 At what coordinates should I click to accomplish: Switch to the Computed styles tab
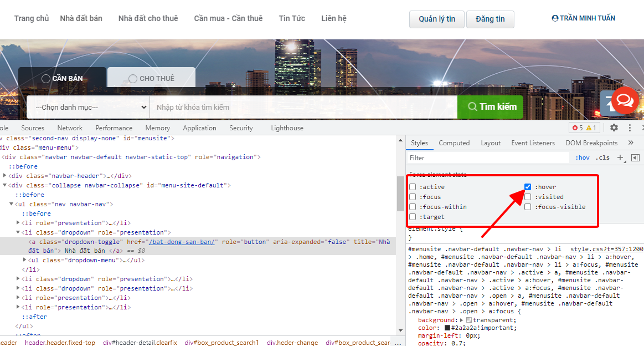[x=454, y=143]
